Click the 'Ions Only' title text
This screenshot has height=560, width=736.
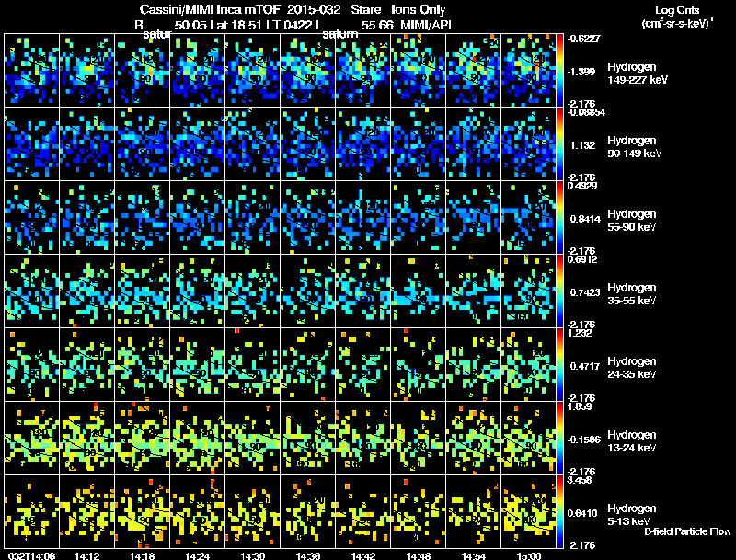419,9
